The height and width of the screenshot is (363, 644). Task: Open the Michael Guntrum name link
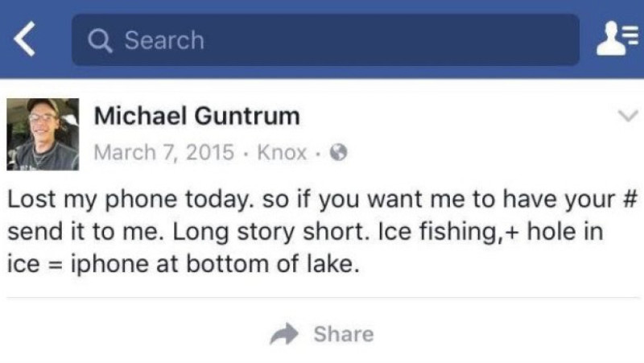tap(197, 116)
